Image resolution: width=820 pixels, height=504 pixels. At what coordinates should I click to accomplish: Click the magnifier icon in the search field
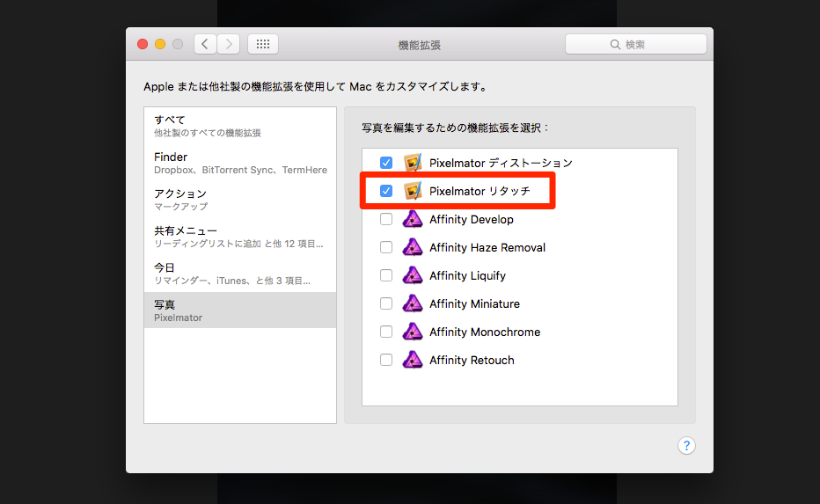(615, 45)
